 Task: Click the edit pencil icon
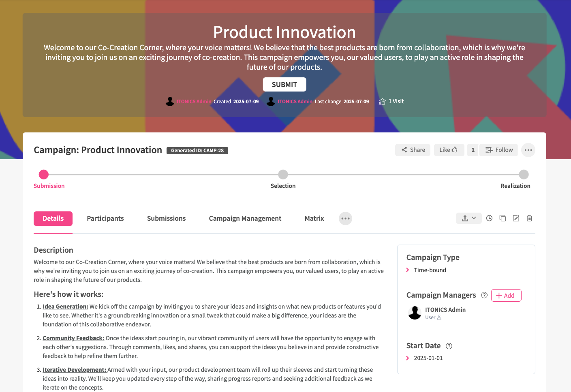[516, 218]
